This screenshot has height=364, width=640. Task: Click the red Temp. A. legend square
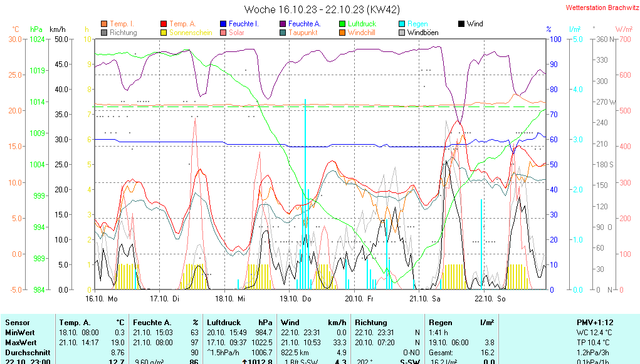164,24
